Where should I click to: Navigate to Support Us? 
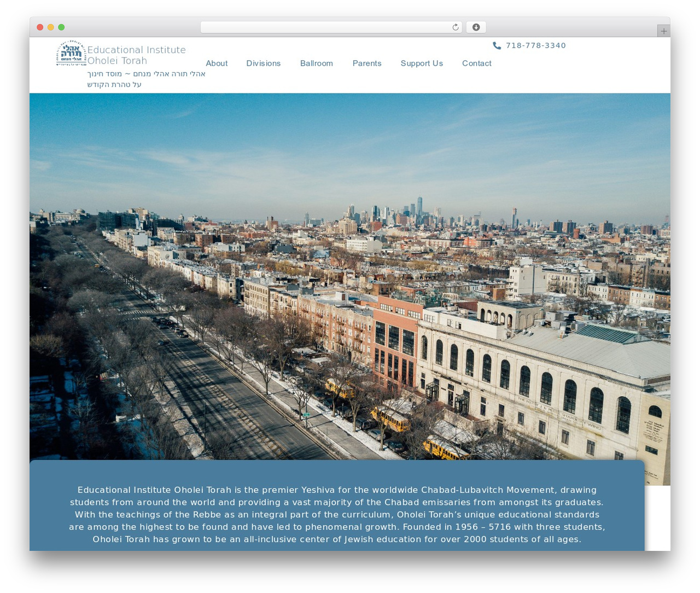(x=422, y=63)
